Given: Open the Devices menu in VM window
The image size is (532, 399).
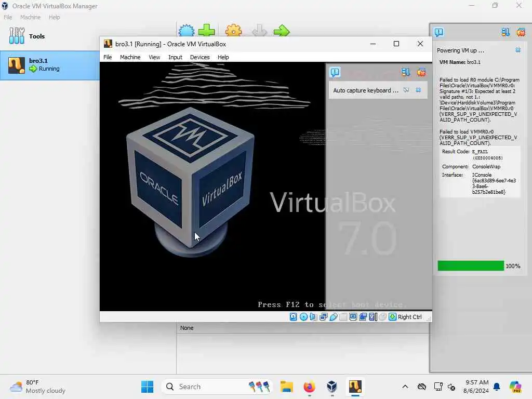Looking at the screenshot, I should [x=199, y=57].
